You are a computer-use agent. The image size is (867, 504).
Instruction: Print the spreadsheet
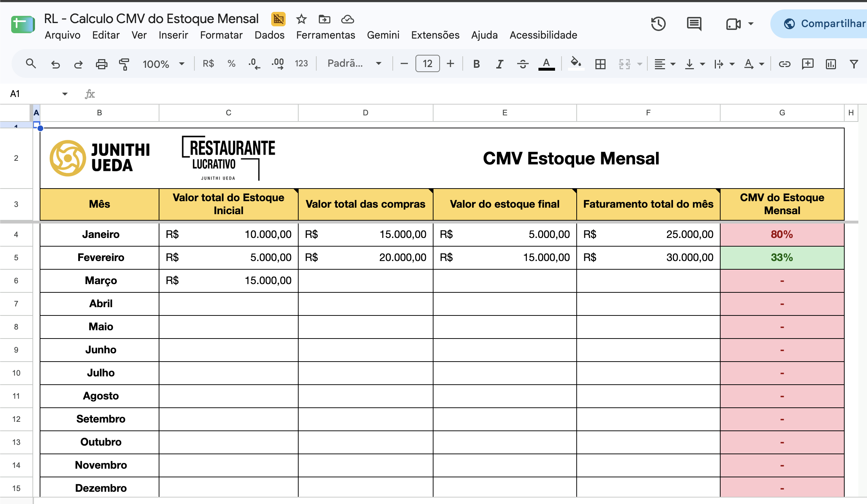pos(101,64)
